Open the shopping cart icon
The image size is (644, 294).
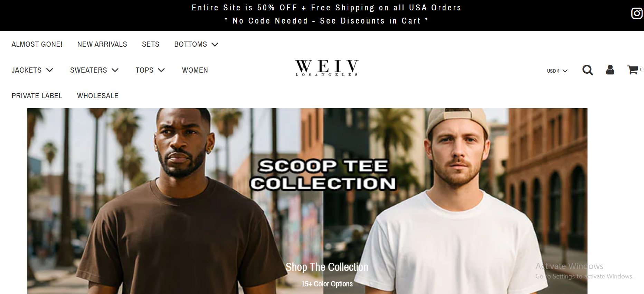633,70
